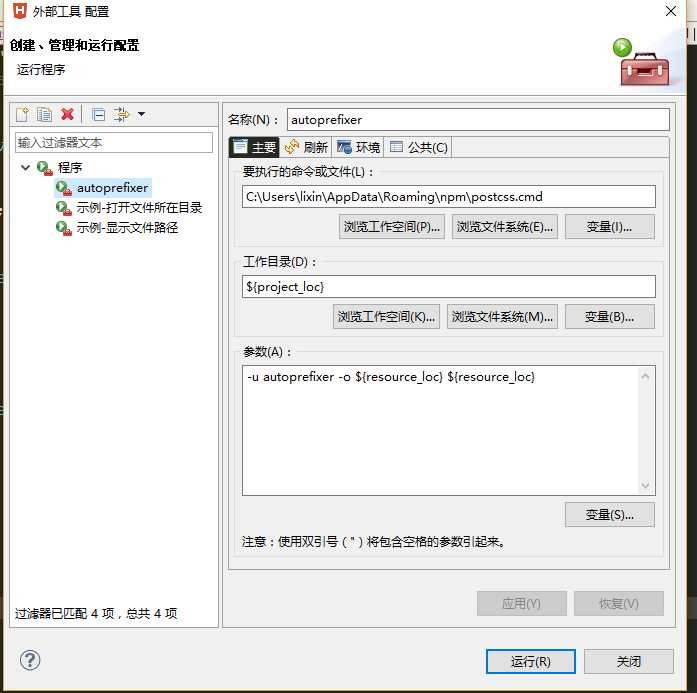
Task: Focus the 输入过滤器文本 filter field
Action: [x=114, y=143]
